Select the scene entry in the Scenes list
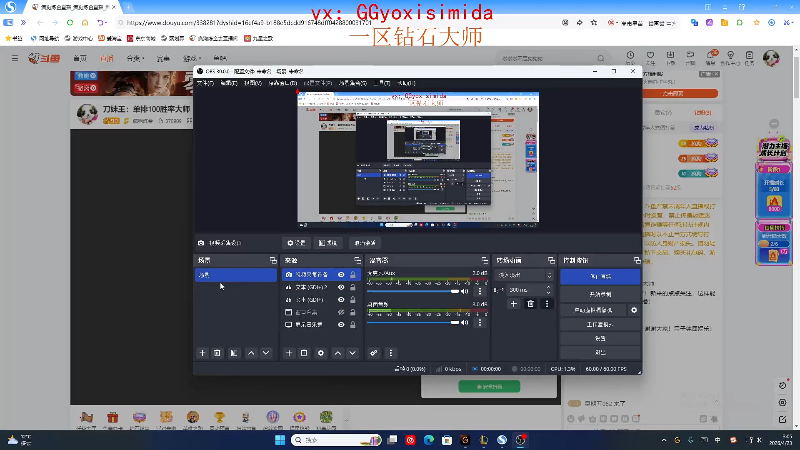The height and width of the screenshot is (450, 800). coord(236,275)
